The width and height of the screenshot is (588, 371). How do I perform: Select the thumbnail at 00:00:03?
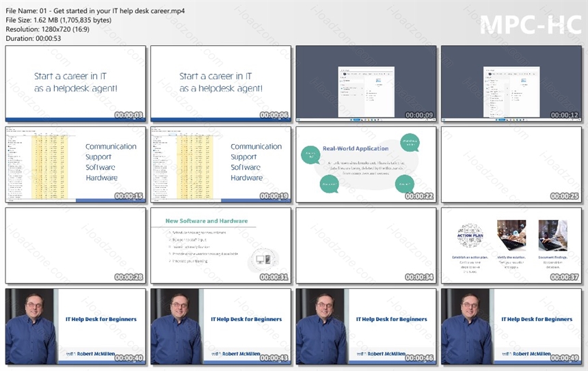75,83
